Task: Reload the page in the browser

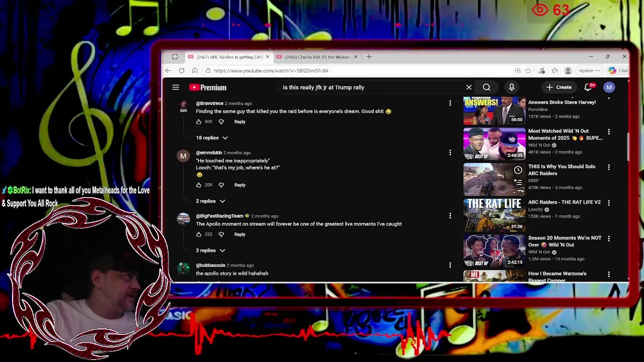Action: pyautogui.click(x=182, y=70)
